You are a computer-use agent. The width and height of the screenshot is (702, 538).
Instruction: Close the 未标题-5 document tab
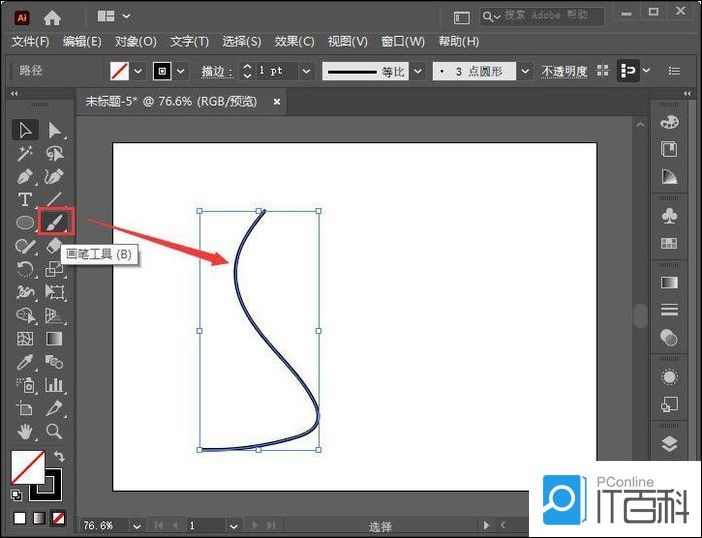(x=277, y=102)
